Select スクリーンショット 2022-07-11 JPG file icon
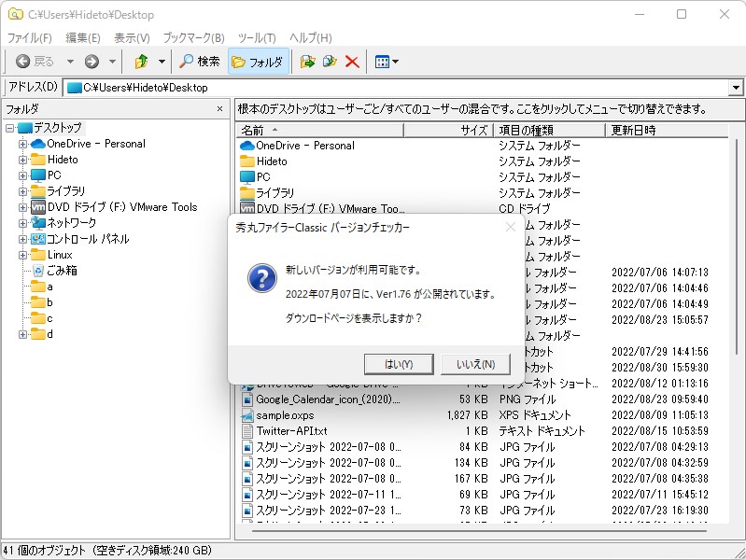Screen dimensions: 746x560 [x=246, y=495]
